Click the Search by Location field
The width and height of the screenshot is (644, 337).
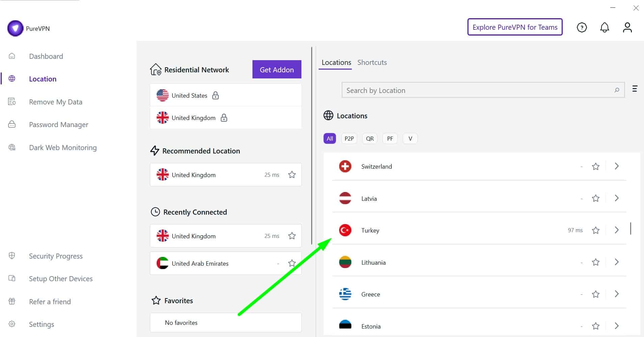pyautogui.click(x=483, y=90)
